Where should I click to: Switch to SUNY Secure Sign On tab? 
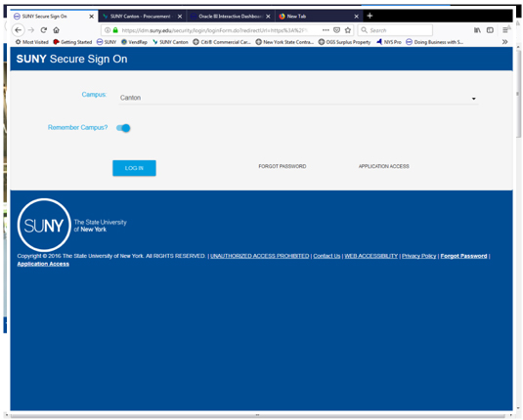tap(54, 17)
